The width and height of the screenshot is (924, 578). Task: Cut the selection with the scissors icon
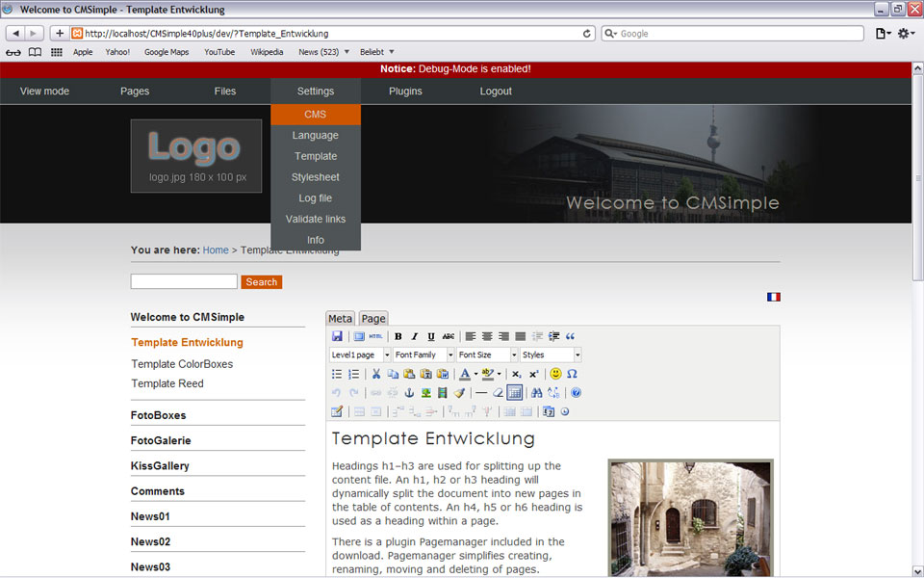pyautogui.click(x=376, y=374)
